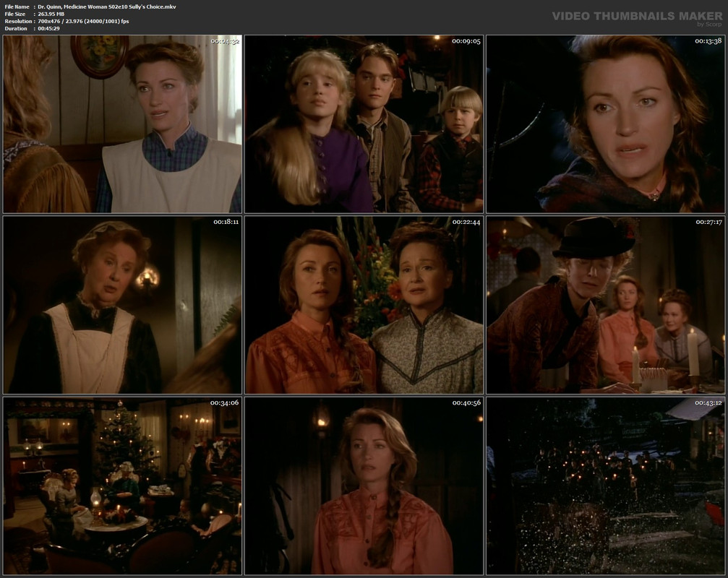Image resolution: width=728 pixels, height=578 pixels.
Task: Click the resolution value 700x476 / 23.976 fps
Action: tap(83, 22)
